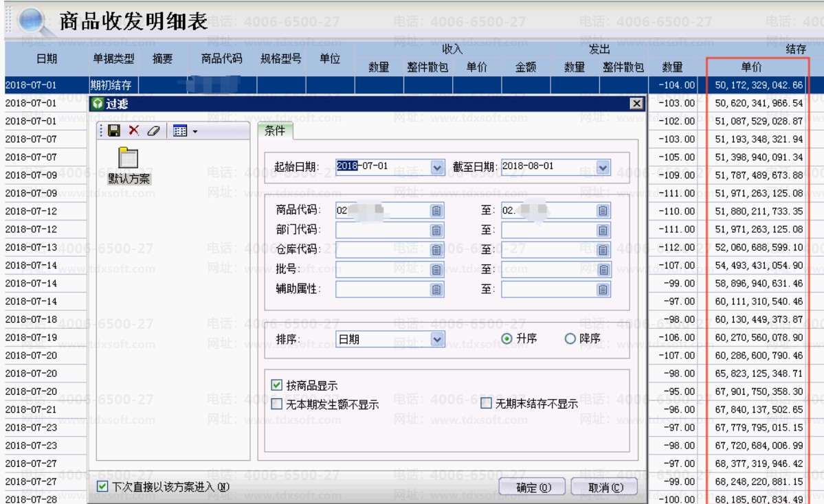Select 升序 radio button
824x504 pixels.
506,339
